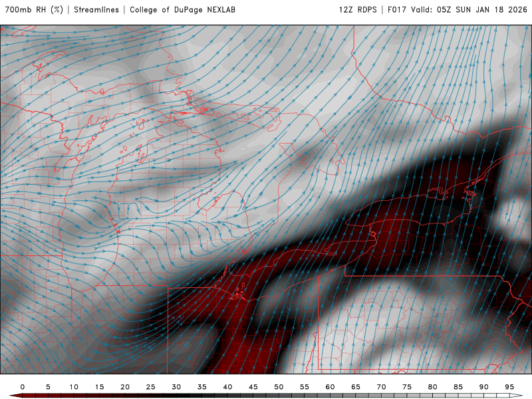The height and width of the screenshot is (399, 532).
Task: Click the colorbar label '45'
Action: pos(253,387)
